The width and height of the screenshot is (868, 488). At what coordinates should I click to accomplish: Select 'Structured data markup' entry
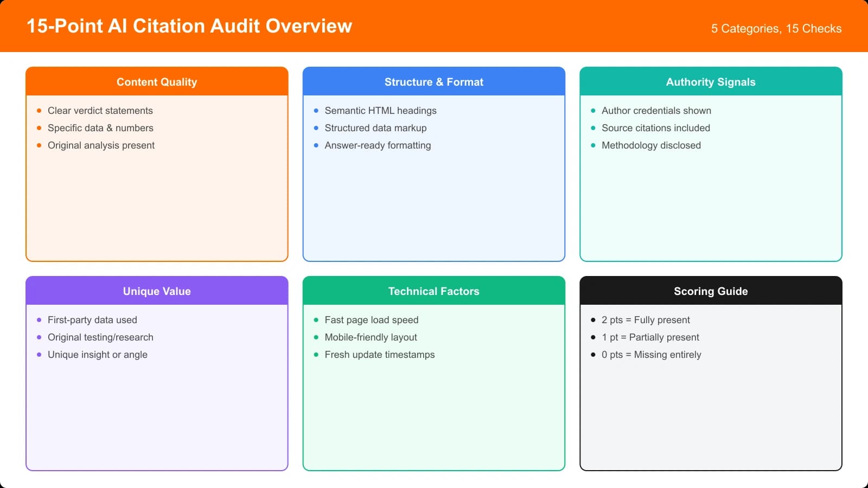point(375,128)
